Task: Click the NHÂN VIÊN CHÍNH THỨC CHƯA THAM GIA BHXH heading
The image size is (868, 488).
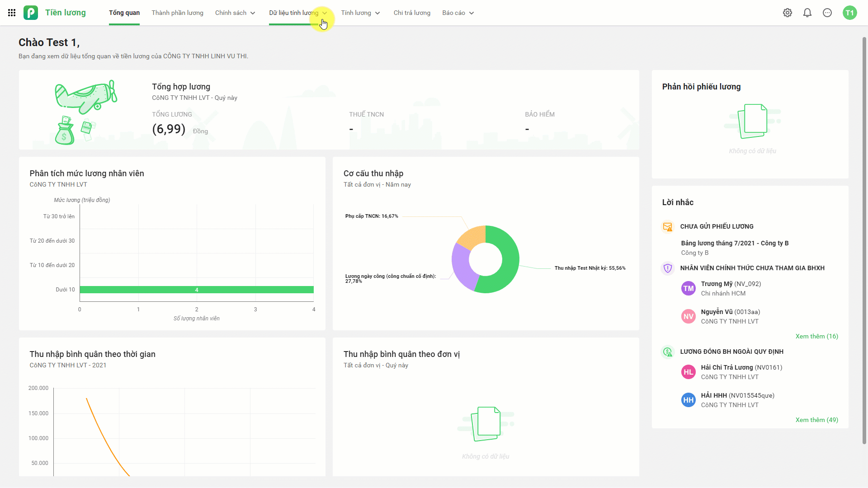Action: point(752,268)
